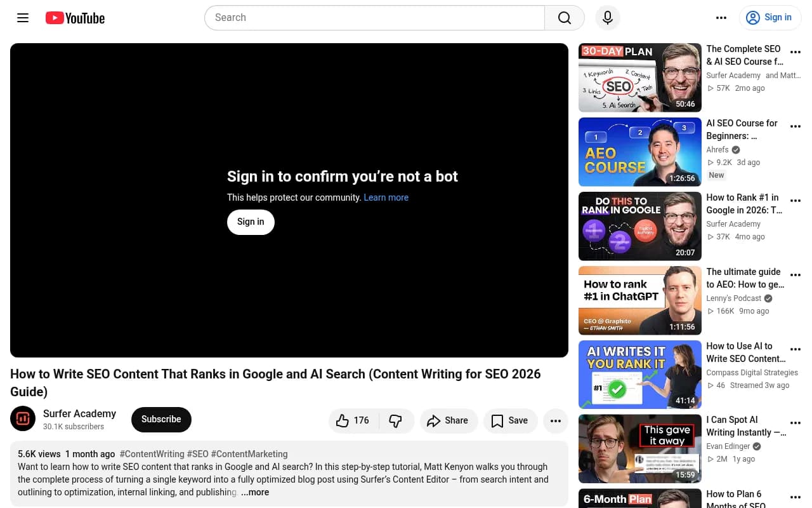Screen dimensions: 812x508
Task: Click Surfer Academy under How to Rank #1 video
Action: pyautogui.click(x=733, y=224)
